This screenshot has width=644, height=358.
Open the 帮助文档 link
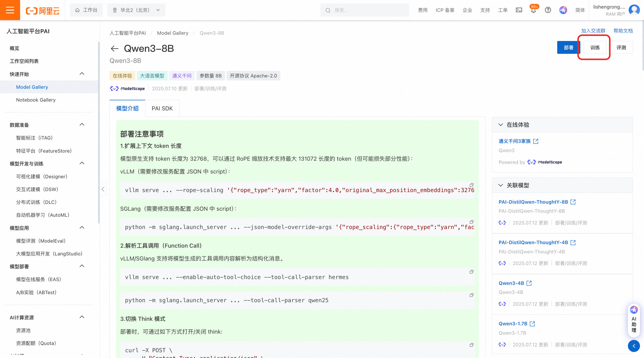coord(623,30)
